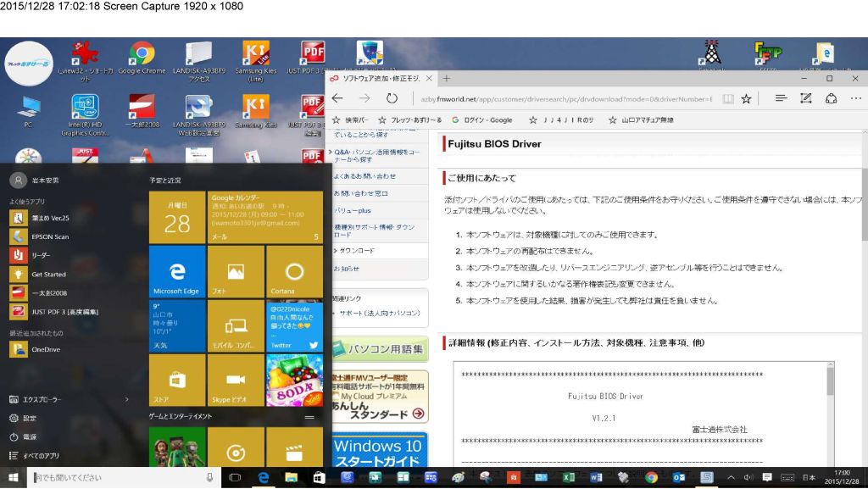
Task: Click the Edge back arrow button
Action: tap(337, 98)
